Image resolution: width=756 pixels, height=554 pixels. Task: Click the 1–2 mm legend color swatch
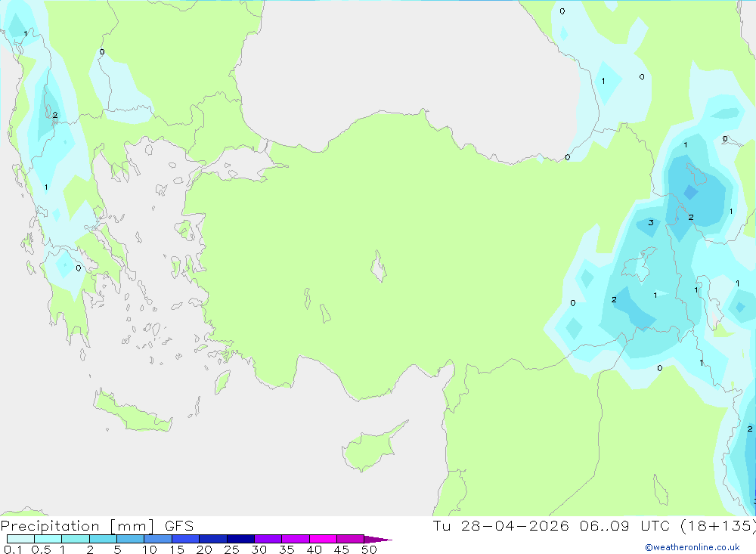76,539
